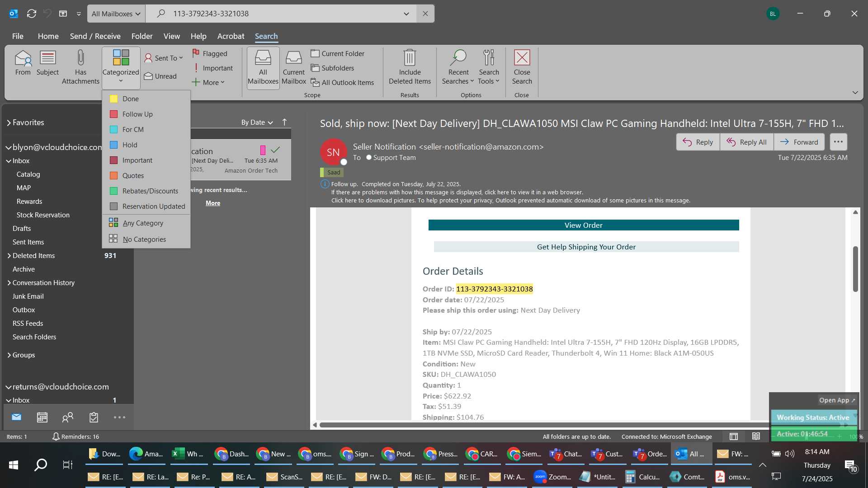Expand search box history arrow
This screenshot has height=488, width=868.
(406, 14)
